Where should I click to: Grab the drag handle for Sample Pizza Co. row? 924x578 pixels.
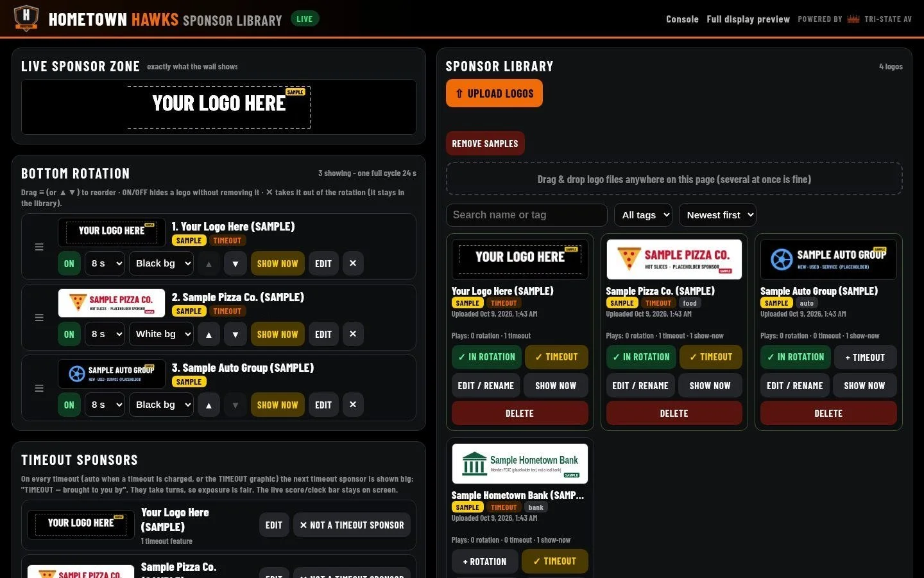39,318
